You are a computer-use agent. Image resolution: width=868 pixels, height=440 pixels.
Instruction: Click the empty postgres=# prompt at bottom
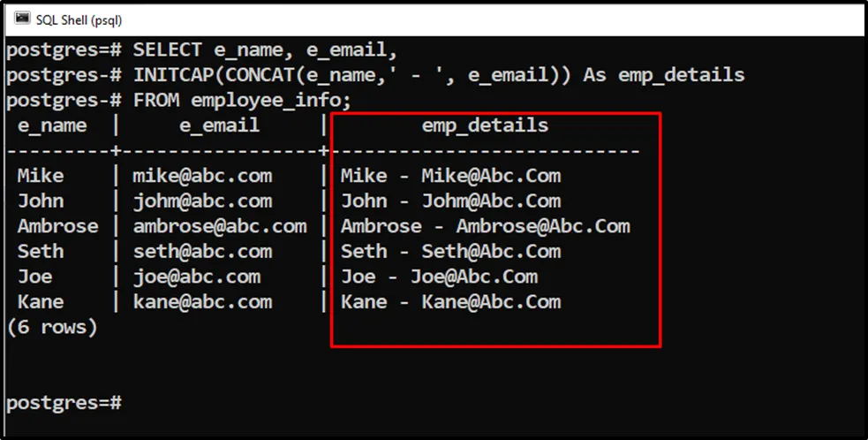[x=64, y=403]
